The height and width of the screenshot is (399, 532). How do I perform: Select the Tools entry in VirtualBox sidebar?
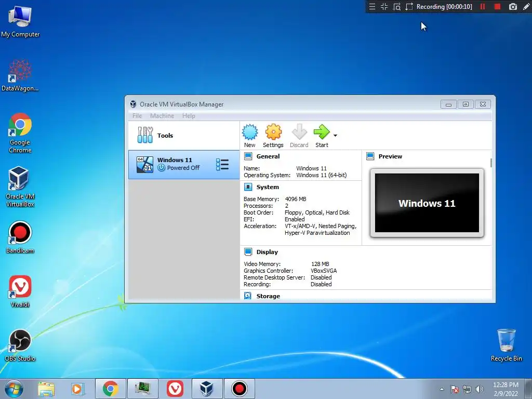[184, 136]
